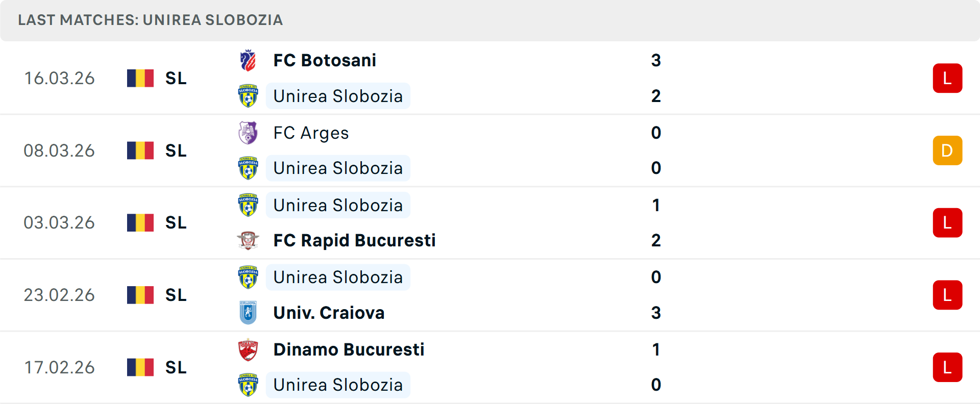Click the loss badge for 17.02.26 match

click(x=947, y=367)
